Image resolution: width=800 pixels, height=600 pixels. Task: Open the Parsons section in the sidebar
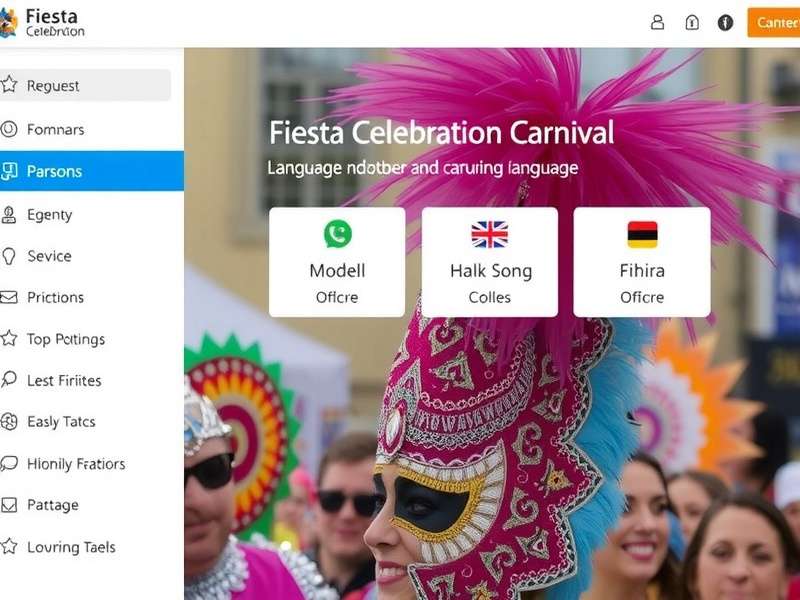pos(60,171)
